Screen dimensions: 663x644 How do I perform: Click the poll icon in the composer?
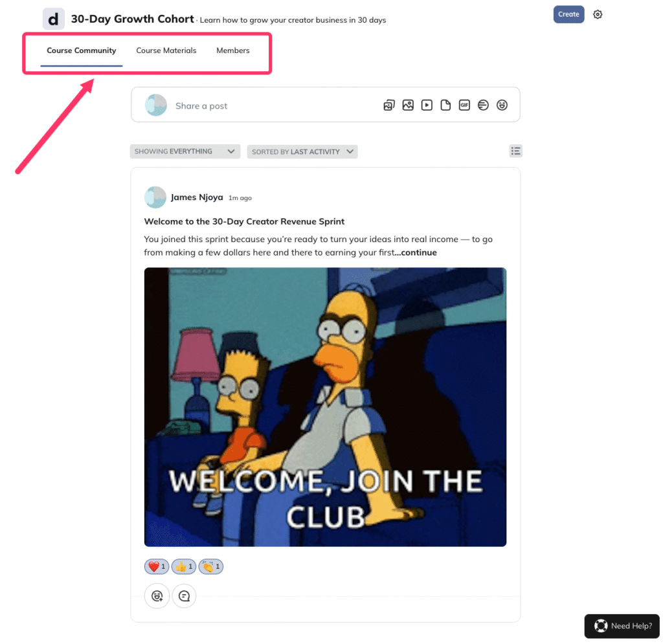tap(483, 105)
